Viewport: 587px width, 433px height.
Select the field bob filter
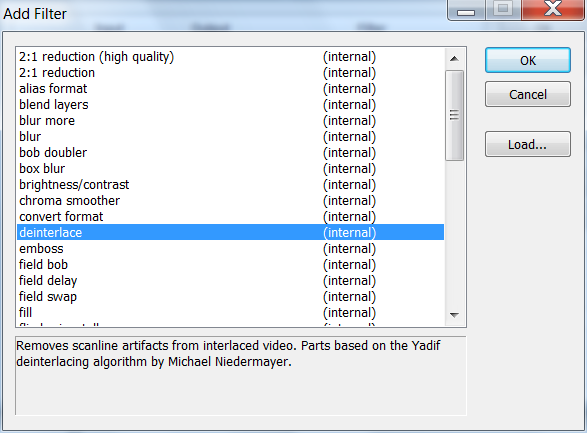point(231,265)
